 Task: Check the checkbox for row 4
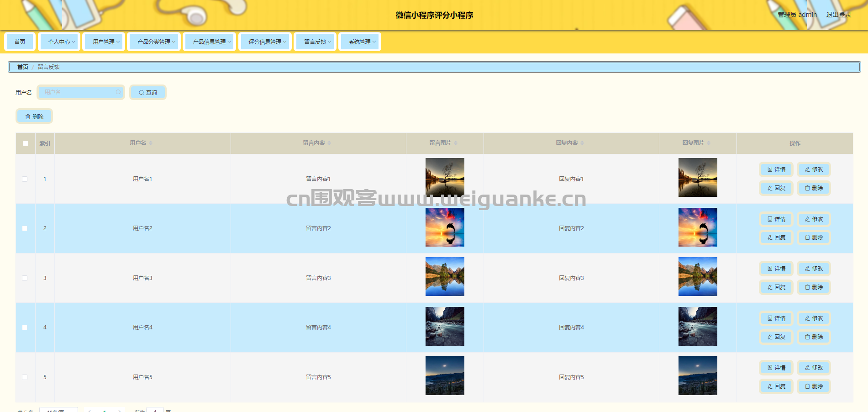(25, 327)
